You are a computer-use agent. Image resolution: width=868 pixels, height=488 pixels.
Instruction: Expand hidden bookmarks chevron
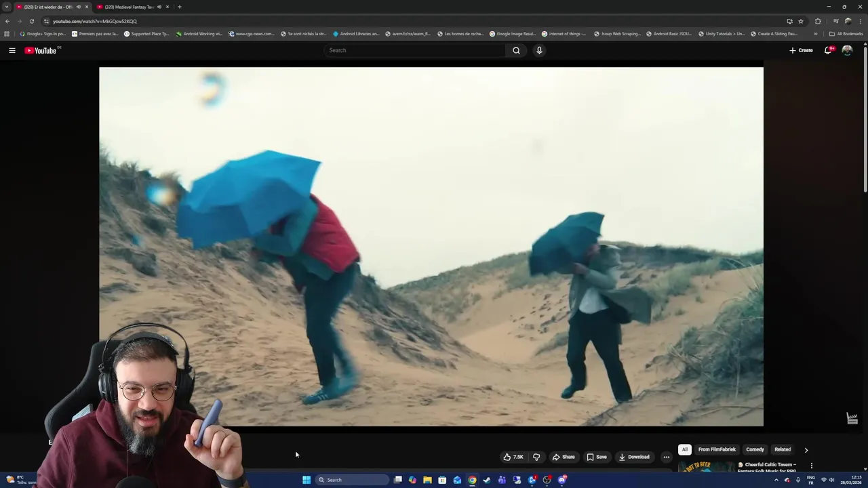[816, 33]
